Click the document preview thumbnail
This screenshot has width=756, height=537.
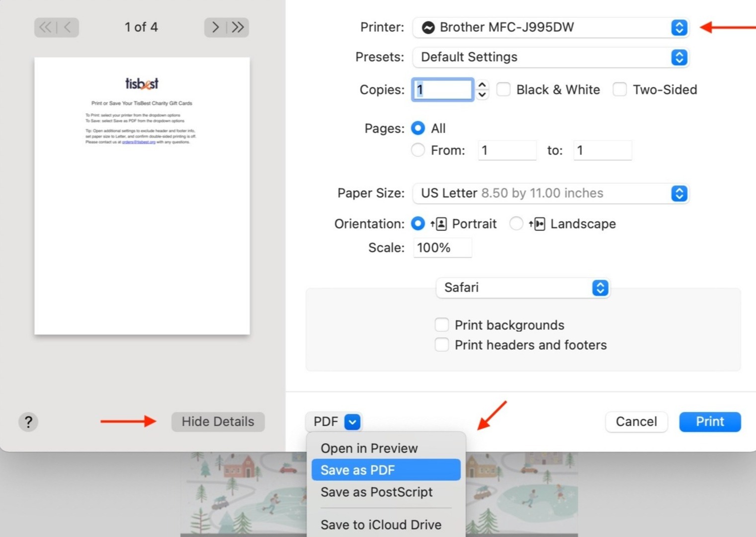(142, 195)
